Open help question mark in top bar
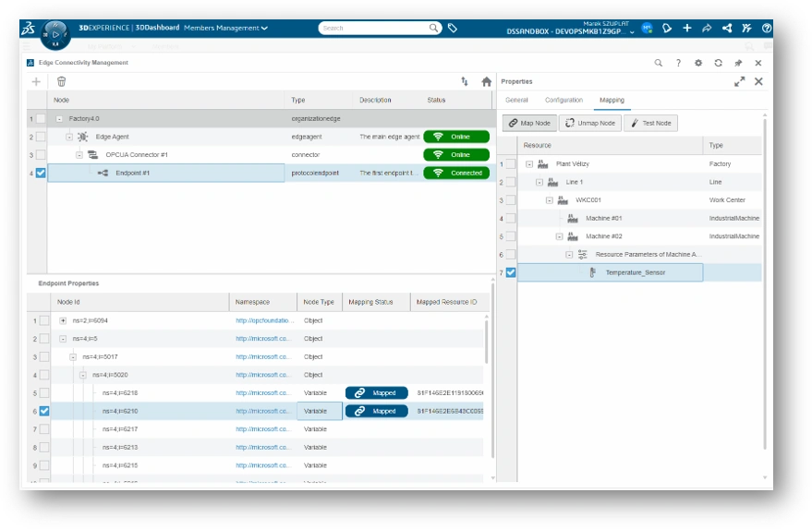812x529 pixels. 767,28
